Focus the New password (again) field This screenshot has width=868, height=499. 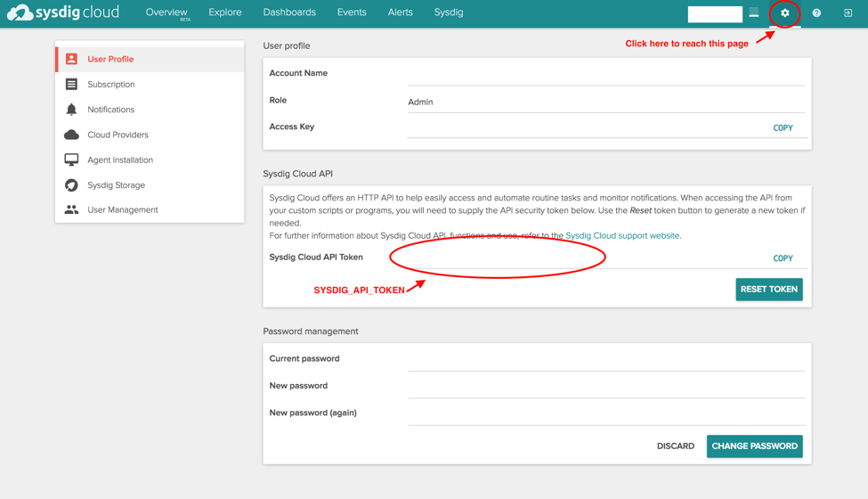click(x=606, y=414)
